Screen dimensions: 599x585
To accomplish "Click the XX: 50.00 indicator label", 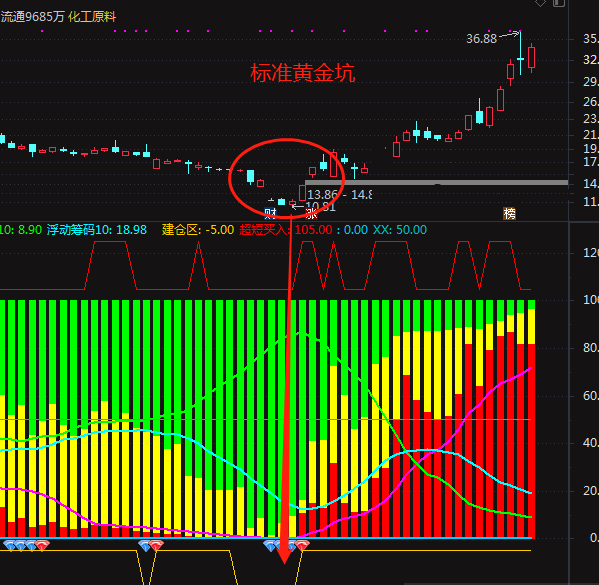I will (400, 230).
